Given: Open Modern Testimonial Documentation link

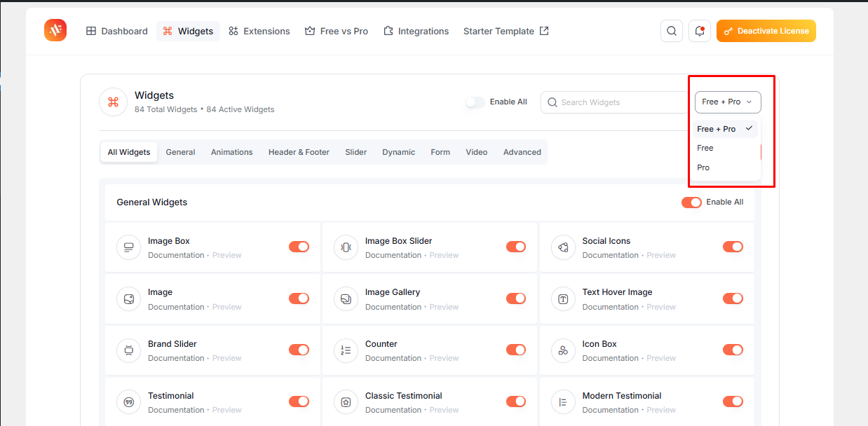Looking at the screenshot, I should pyautogui.click(x=611, y=410).
